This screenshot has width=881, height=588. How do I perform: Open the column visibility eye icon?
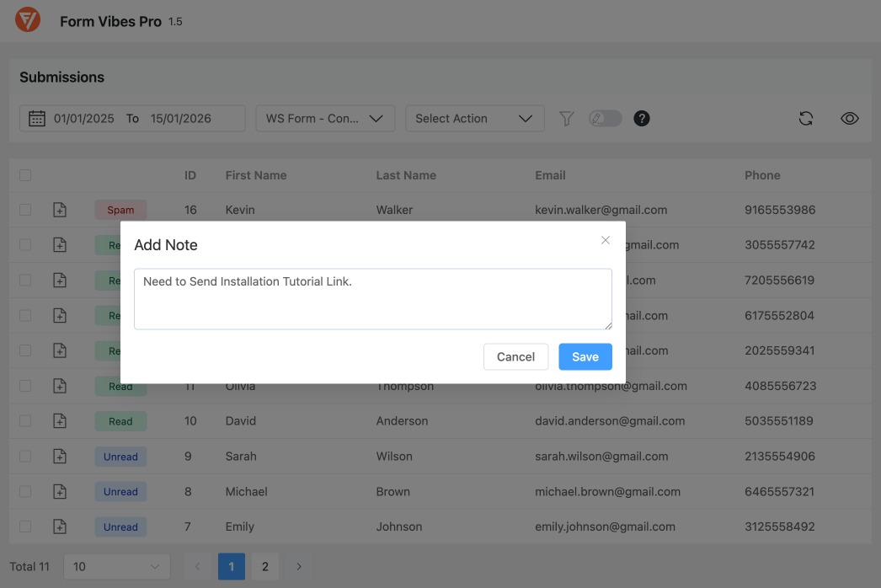coord(850,118)
